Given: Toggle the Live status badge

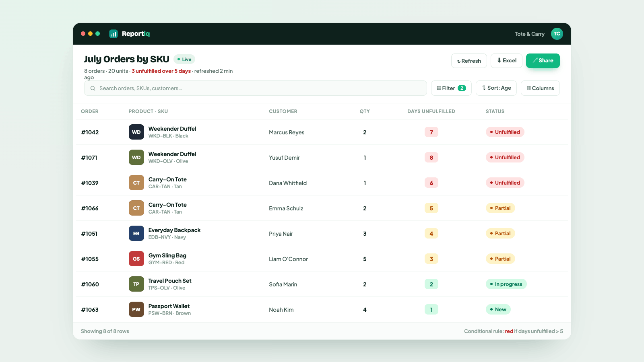Looking at the screenshot, I should pyautogui.click(x=184, y=59).
